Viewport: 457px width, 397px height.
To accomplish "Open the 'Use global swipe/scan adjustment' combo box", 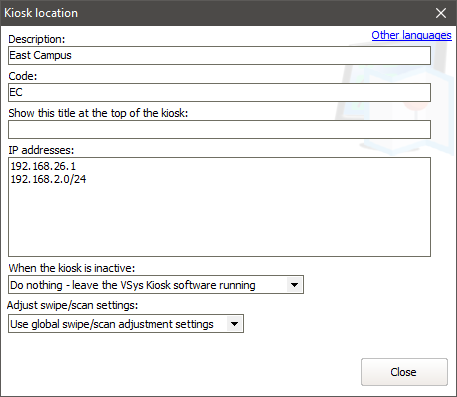I will pyautogui.click(x=126, y=324).
